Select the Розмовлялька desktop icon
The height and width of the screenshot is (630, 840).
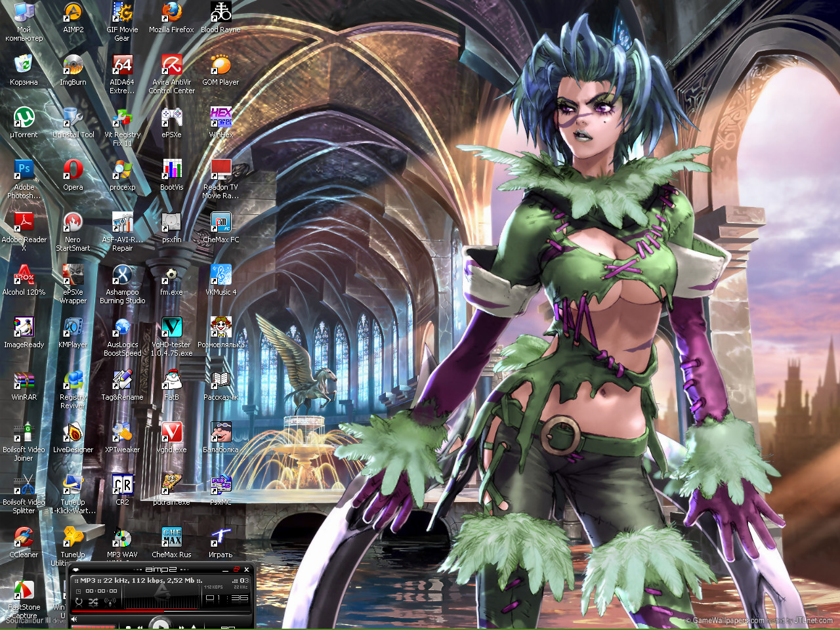tap(220, 327)
